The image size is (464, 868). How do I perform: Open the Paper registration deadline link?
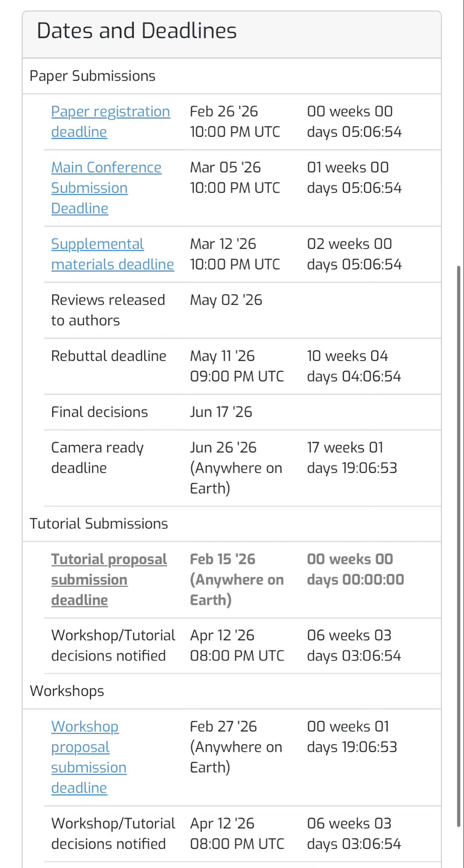tap(110, 121)
